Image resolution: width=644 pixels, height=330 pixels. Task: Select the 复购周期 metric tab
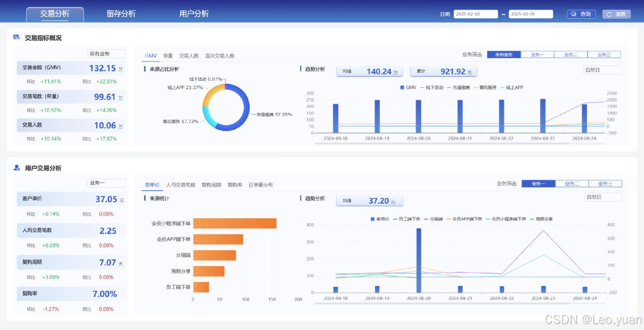[211, 184]
